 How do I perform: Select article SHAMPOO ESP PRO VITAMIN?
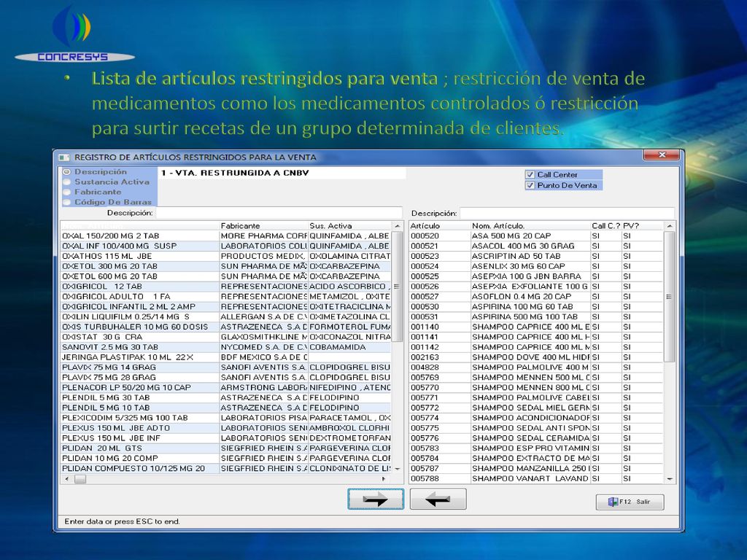536,448
